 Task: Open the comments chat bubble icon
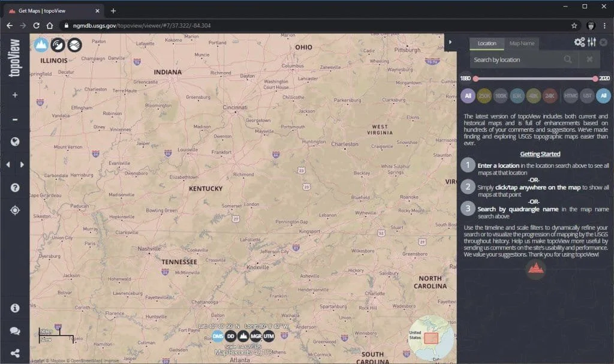(x=15, y=331)
